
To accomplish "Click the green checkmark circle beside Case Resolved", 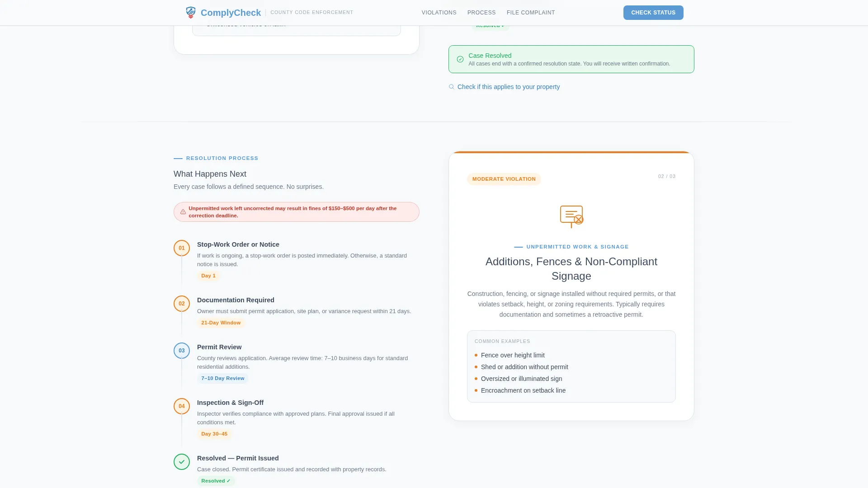I will (x=460, y=59).
